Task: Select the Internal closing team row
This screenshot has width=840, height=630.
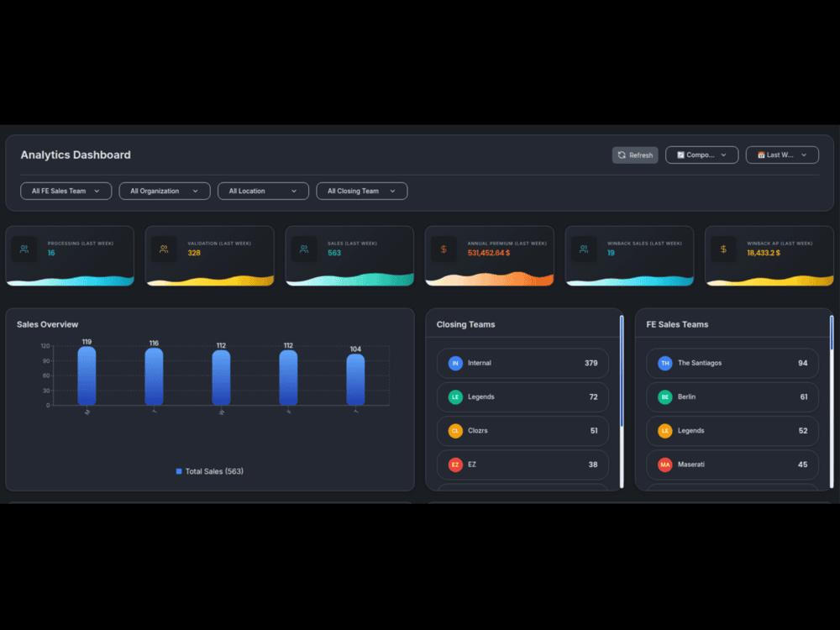Action: tap(522, 363)
